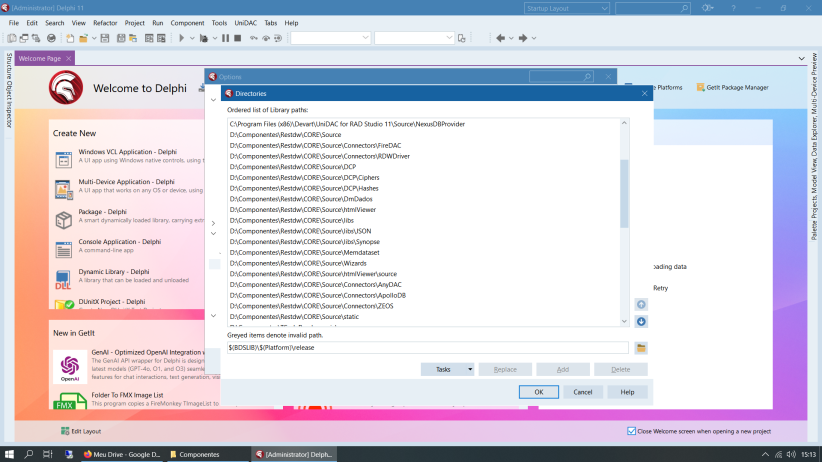Click the browse folder icon next to path field
Screen dimensions: 822x462
click(641, 347)
